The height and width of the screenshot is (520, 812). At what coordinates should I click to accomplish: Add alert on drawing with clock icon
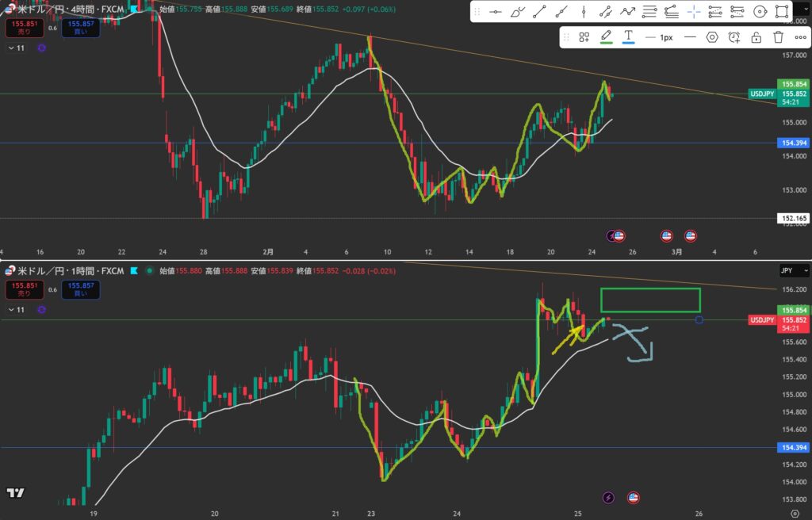click(734, 37)
